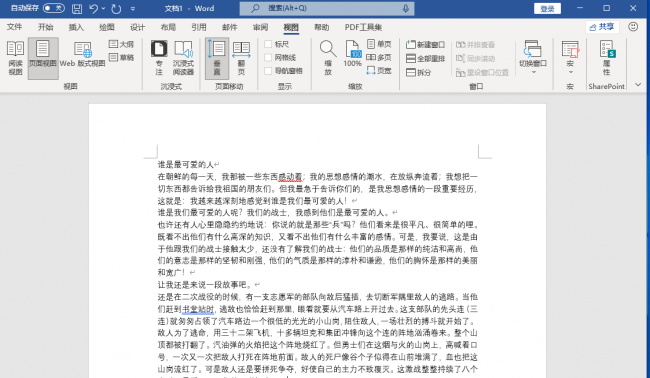Switch to Web 版式视图

coord(82,55)
